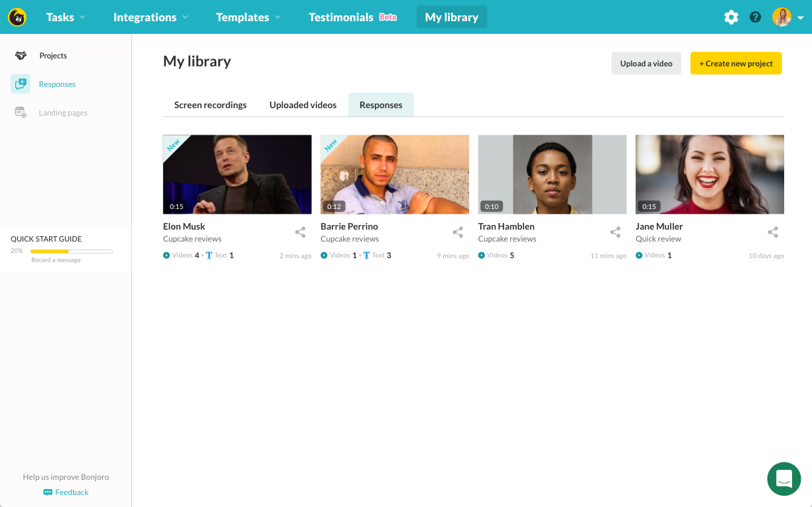Open the Barrie Perrino video thumbnail
This screenshot has width=812, height=507.
click(395, 175)
